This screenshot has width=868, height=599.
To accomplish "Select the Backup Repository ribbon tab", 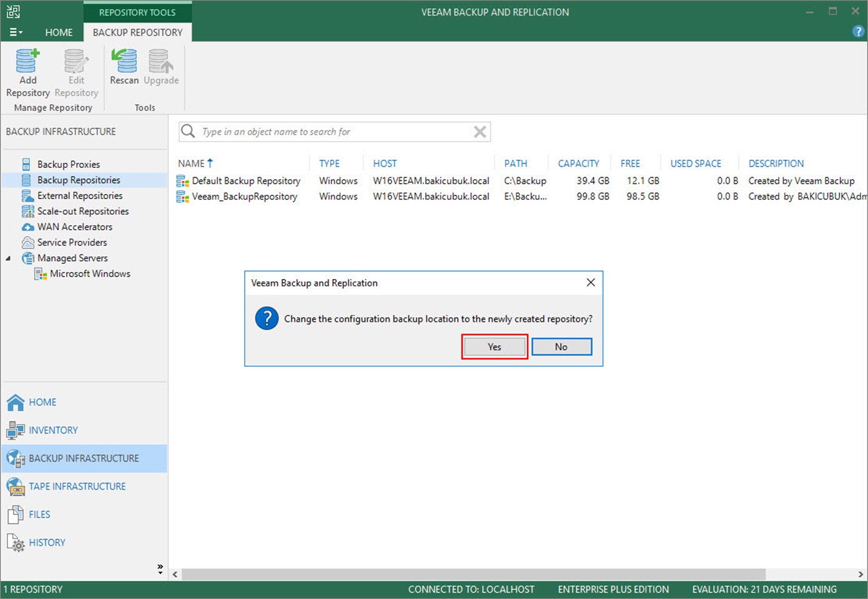I will coord(137,32).
